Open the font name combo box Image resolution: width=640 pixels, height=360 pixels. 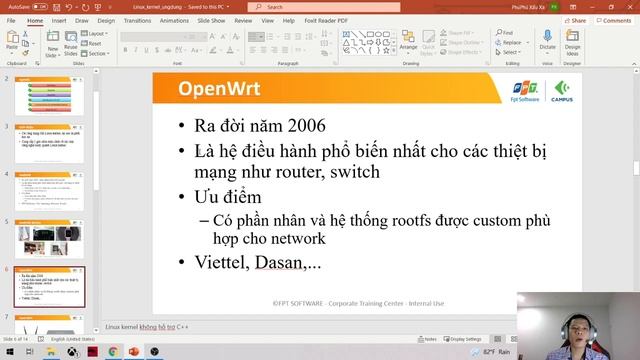coord(153,37)
